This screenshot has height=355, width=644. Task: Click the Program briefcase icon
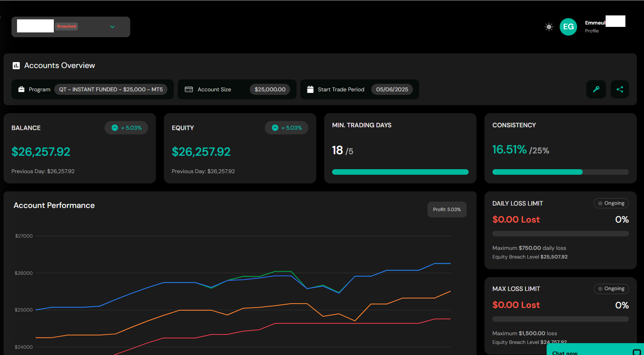pos(21,89)
